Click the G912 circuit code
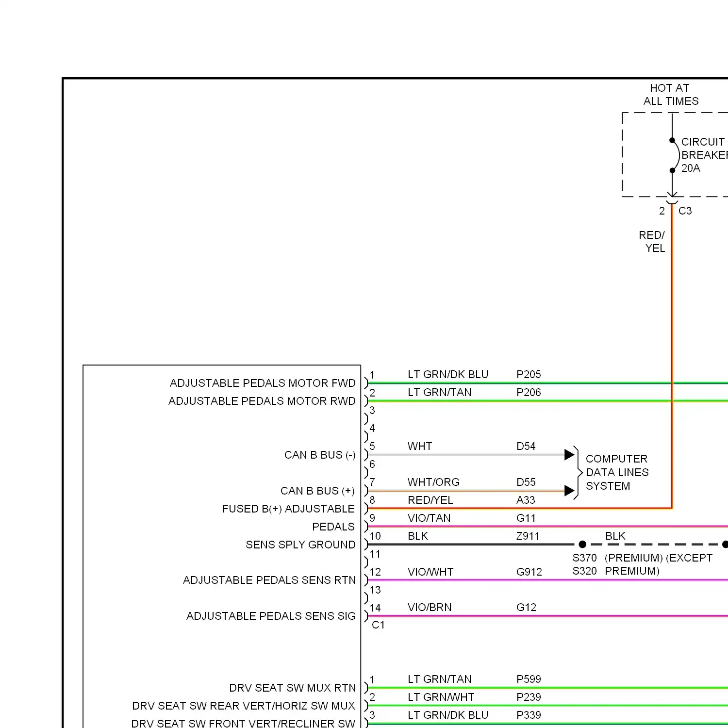The width and height of the screenshot is (728, 728). coord(529,572)
